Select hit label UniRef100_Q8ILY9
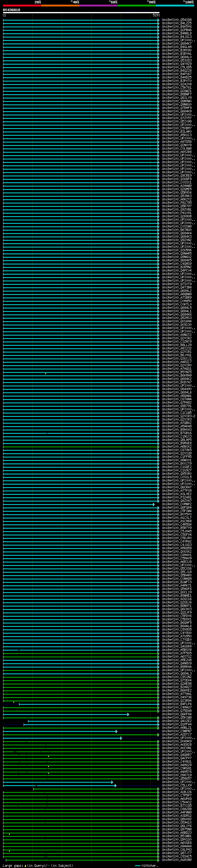The image size is (197, 868). [x=177, y=98]
